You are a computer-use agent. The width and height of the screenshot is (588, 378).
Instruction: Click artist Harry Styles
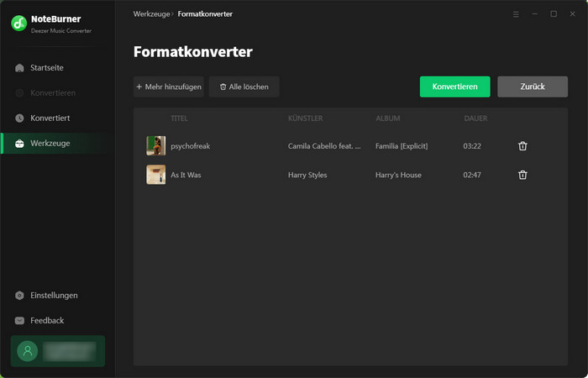pos(307,175)
